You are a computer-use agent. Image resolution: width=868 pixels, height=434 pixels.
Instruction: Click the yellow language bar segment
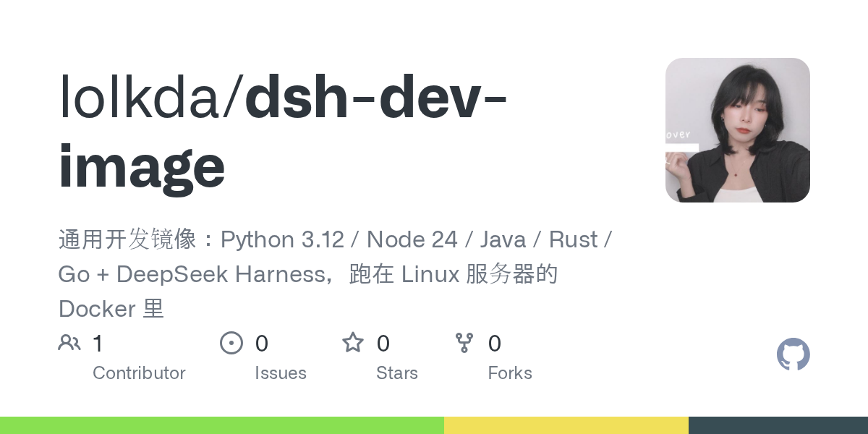tap(566, 425)
